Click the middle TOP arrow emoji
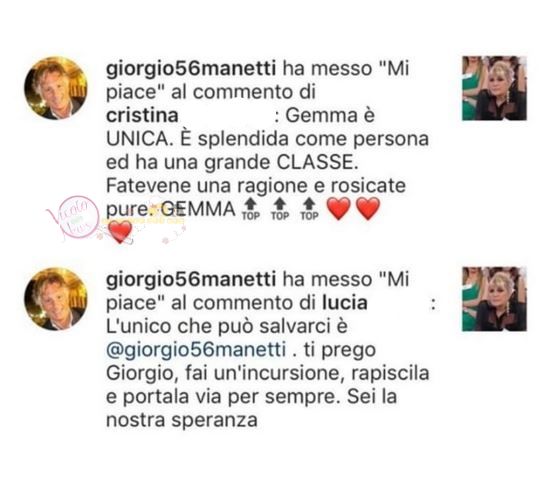This screenshot has height=478, width=549. point(280,209)
